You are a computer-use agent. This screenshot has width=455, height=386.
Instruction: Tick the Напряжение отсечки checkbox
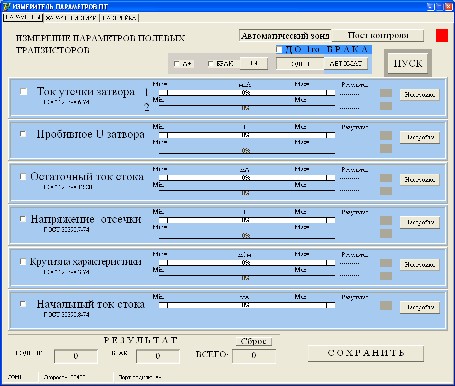(x=23, y=219)
